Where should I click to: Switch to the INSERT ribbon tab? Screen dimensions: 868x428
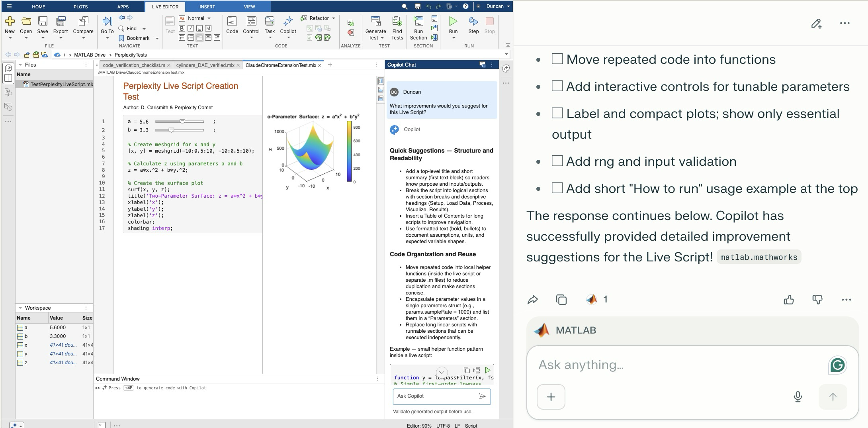(x=207, y=7)
